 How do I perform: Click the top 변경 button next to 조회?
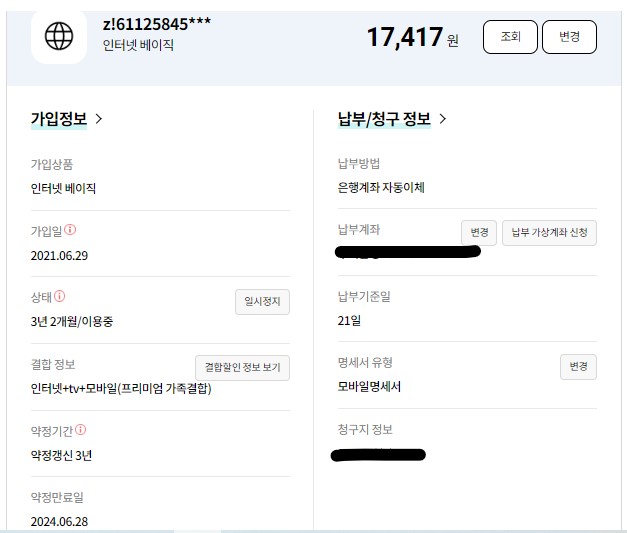pyautogui.click(x=569, y=37)
